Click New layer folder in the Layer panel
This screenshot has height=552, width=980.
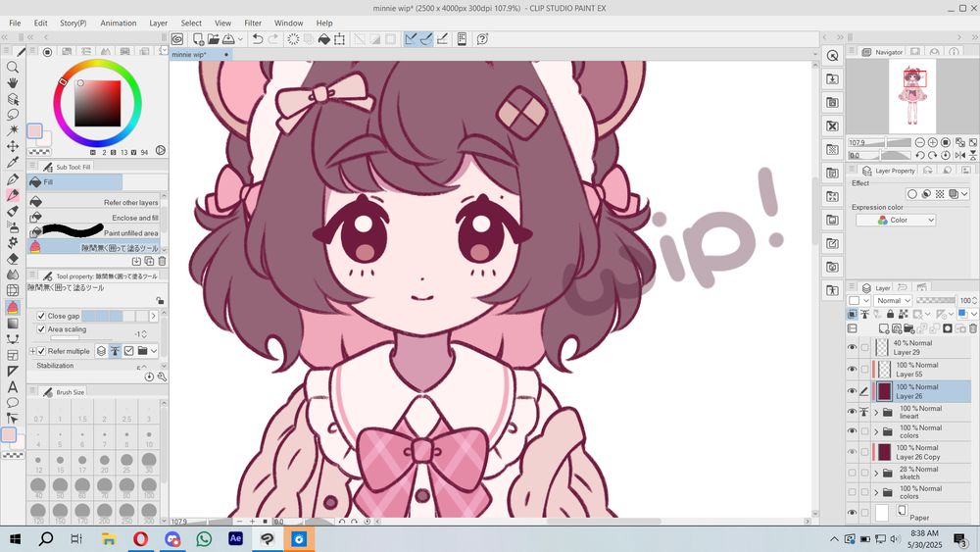click(908, 328)
